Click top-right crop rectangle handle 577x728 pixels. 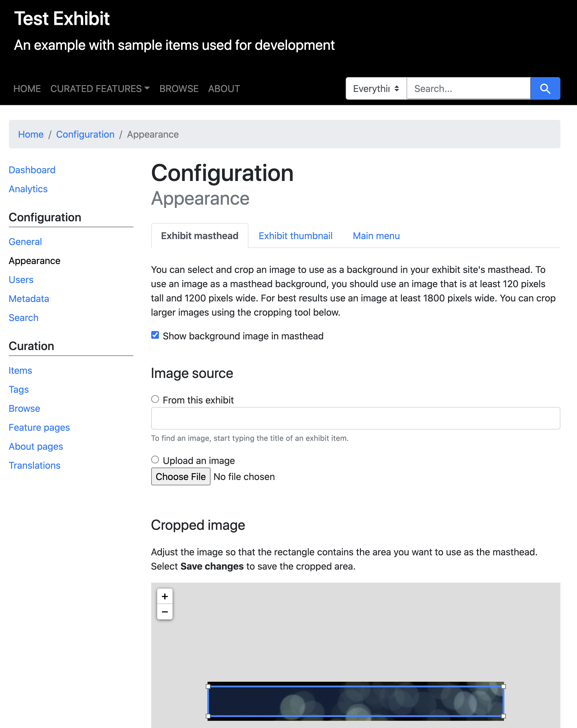[x=503, y=686]
